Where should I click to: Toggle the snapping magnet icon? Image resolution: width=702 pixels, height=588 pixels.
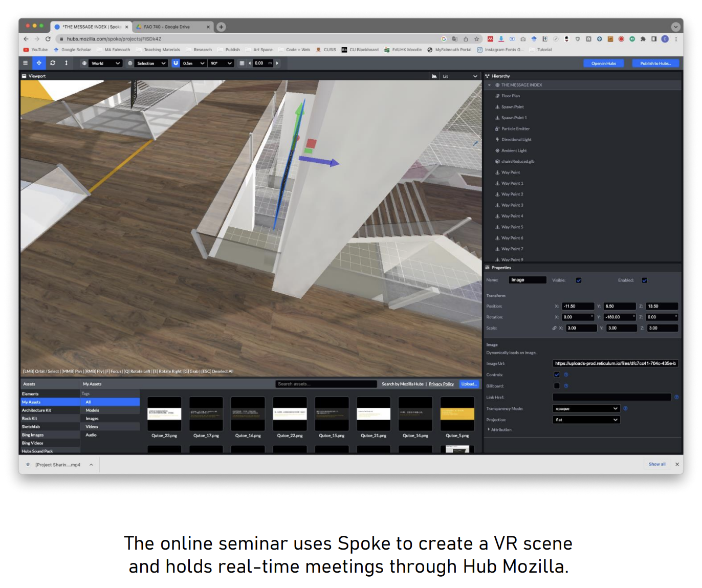pos(176,63)
